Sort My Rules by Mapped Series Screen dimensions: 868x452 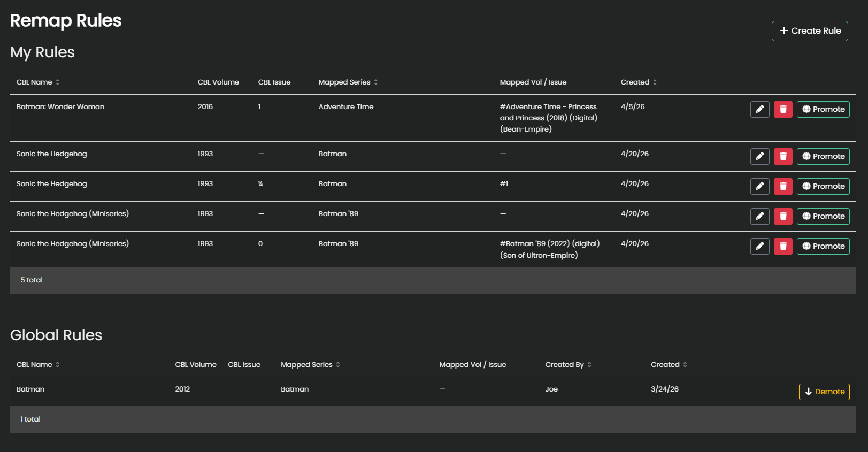point(348,82)
